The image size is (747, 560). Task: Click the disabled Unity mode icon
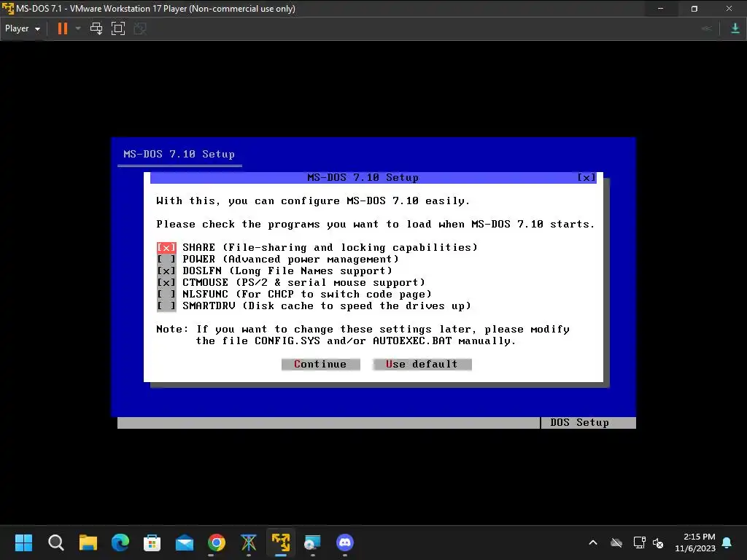tap(139, 28)
